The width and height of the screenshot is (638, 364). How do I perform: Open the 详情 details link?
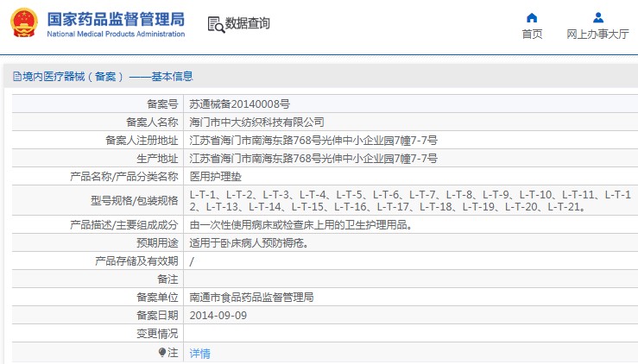click(199, 353)
